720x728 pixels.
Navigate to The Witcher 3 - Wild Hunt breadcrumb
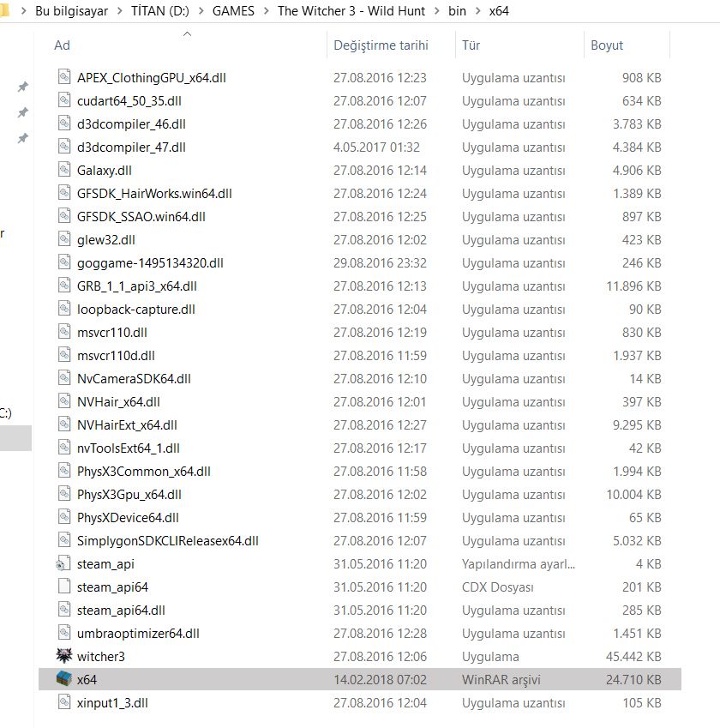(351, 11)
